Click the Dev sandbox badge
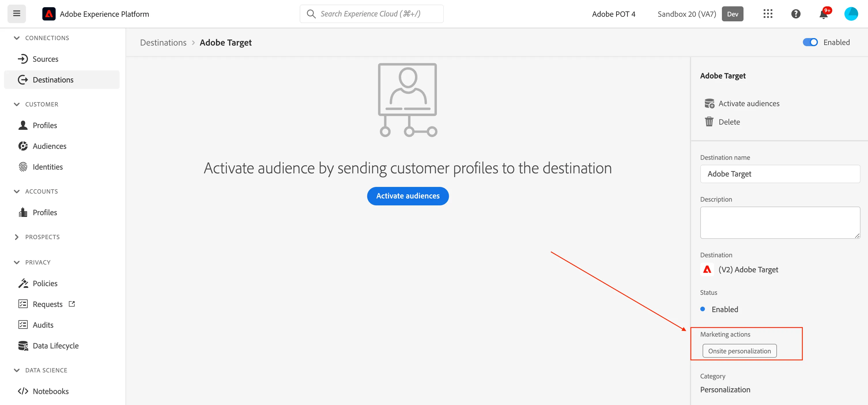The height and width of the screenshot is (405, 868). tap(732, 14)
